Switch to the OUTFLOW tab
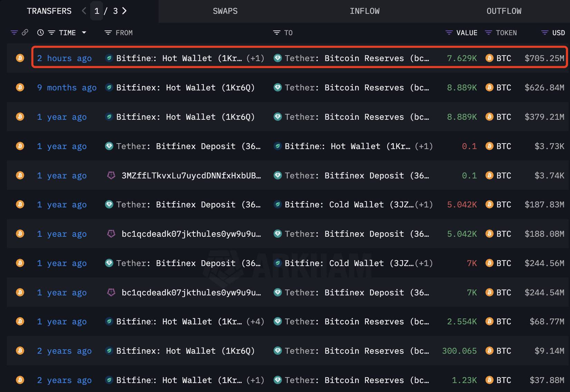This screenshot has height=392, width=570. [x=504, y=11]
